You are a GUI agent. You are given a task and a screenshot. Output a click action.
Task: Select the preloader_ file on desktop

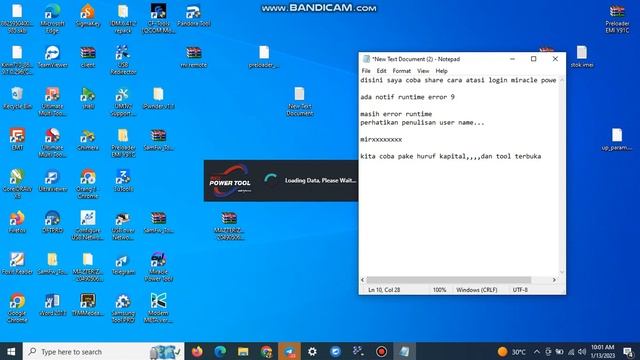(x=264, y=56)
